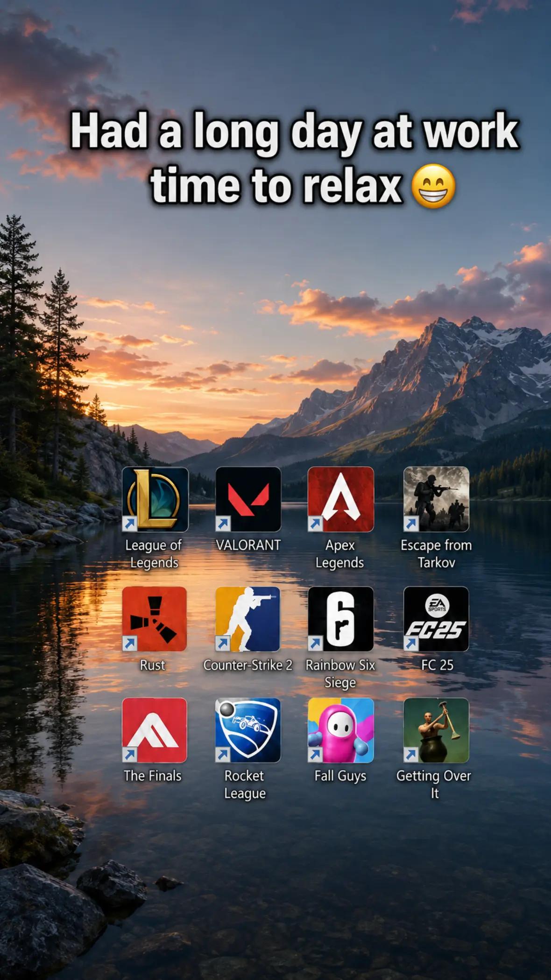
Task: Select the Rainbow Six Siege icon
Action: (x=341, y=619)
